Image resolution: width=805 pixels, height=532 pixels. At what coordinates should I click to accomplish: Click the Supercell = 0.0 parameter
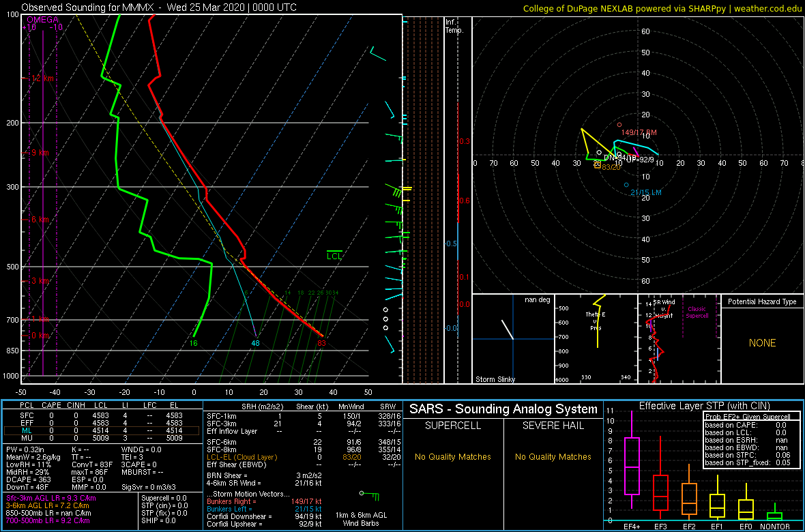[x=164, y=498]
